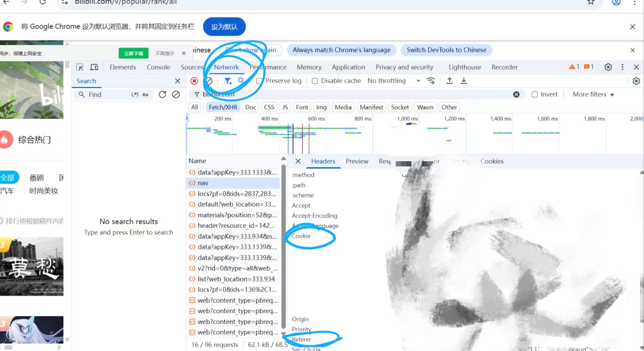Screen dimensions: 644x351
Task: Open the Preview tab for nav request
Action: [357, 161]
